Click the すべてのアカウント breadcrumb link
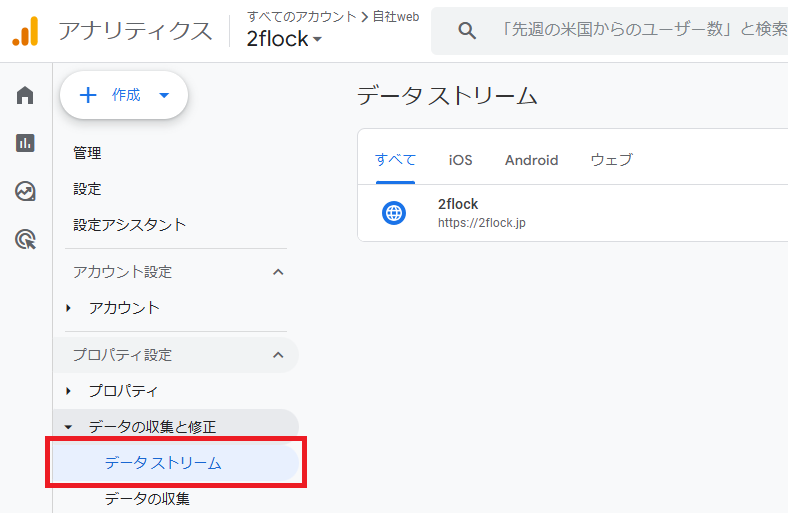This screenshot has width=788, height=513. pos(302,17)
